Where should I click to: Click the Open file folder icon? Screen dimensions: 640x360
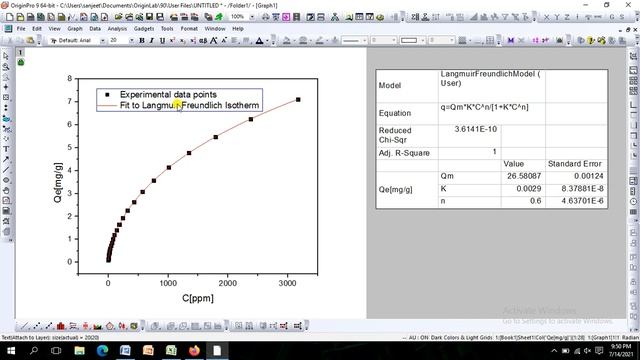tap(118, 17)
